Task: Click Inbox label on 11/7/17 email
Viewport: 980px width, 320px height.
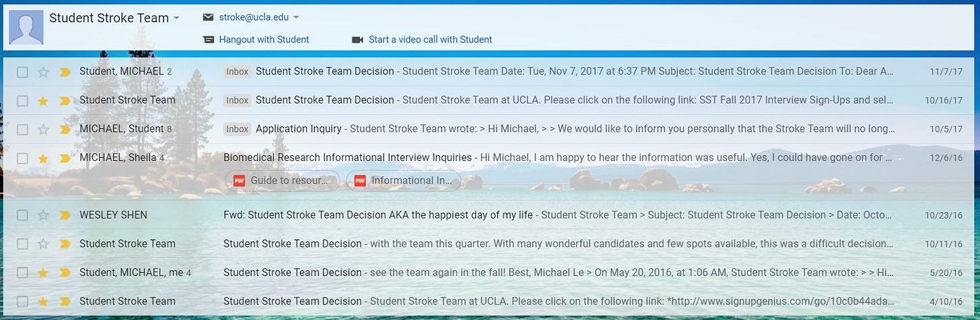Action: [237, 71]
